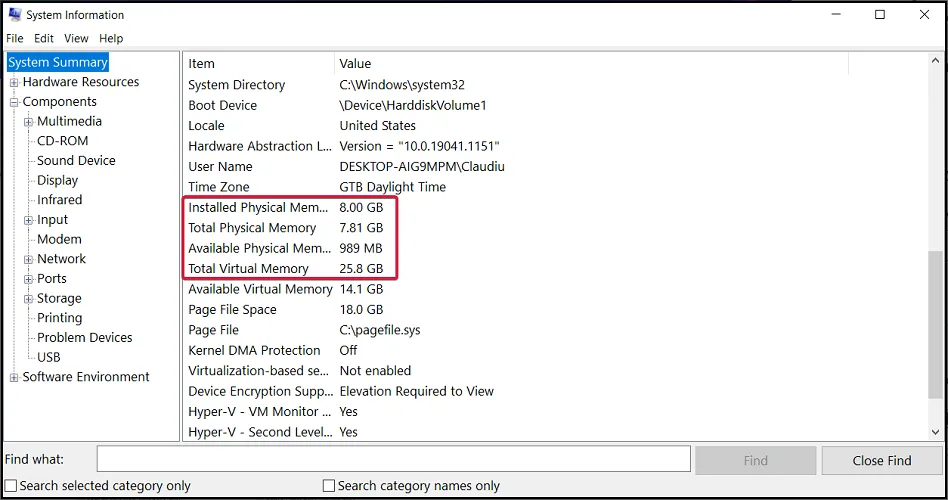Screen dimensions: 948x500
Task: Click the System Information title bar icon
Action: [14, 15]
